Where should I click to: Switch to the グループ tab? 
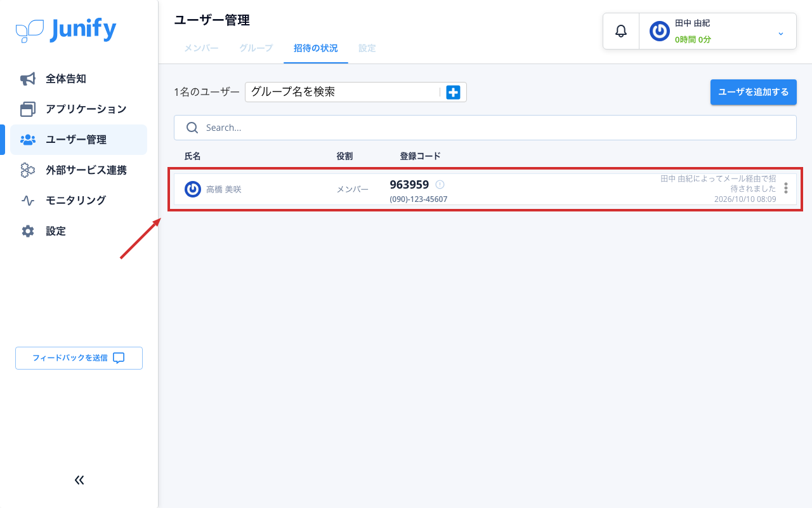pyautogui.click(x=256, y=48)
